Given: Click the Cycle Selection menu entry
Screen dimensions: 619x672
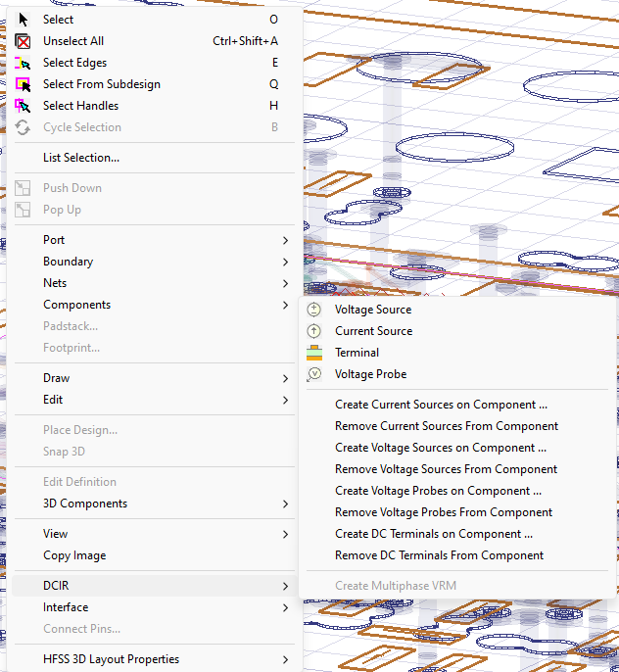Looking at the screenshot, I should coord(154,127).
